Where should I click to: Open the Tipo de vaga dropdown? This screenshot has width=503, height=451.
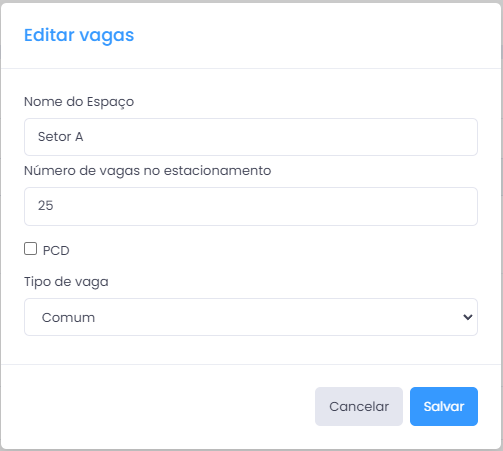[251, 317]
